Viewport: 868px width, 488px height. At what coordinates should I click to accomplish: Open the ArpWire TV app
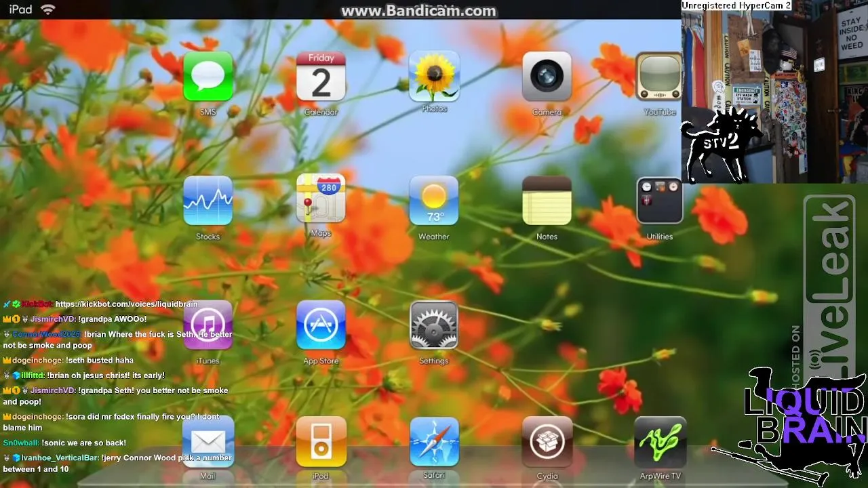click(x=660, y=442)
